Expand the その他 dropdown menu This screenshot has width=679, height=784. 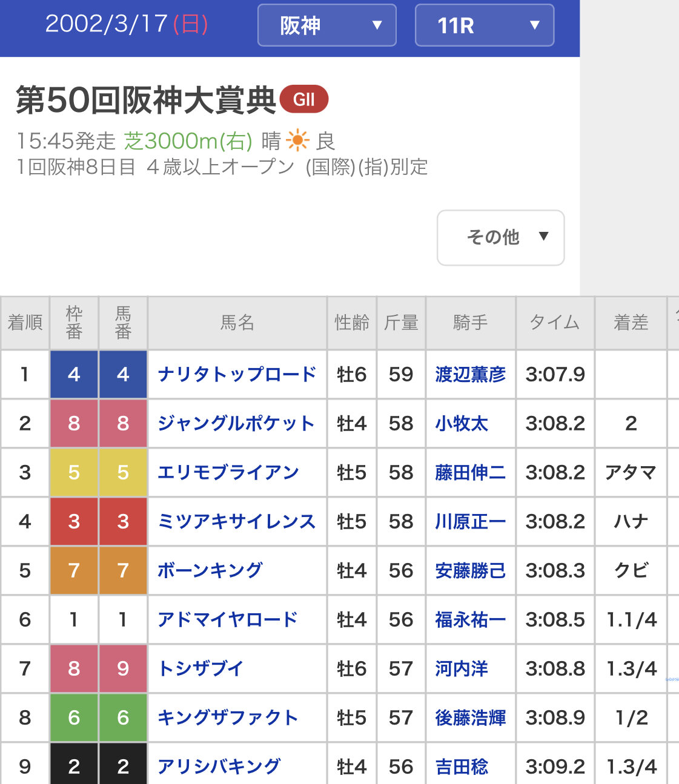[x=500, y=237]
